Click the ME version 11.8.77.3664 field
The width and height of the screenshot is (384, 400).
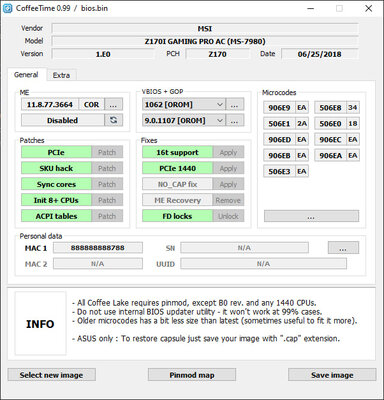coord(50,105)
